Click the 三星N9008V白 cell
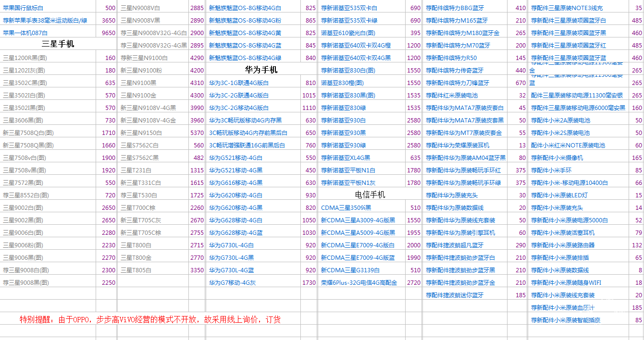Screen dimensions: 644x340 tap(140, 8)
